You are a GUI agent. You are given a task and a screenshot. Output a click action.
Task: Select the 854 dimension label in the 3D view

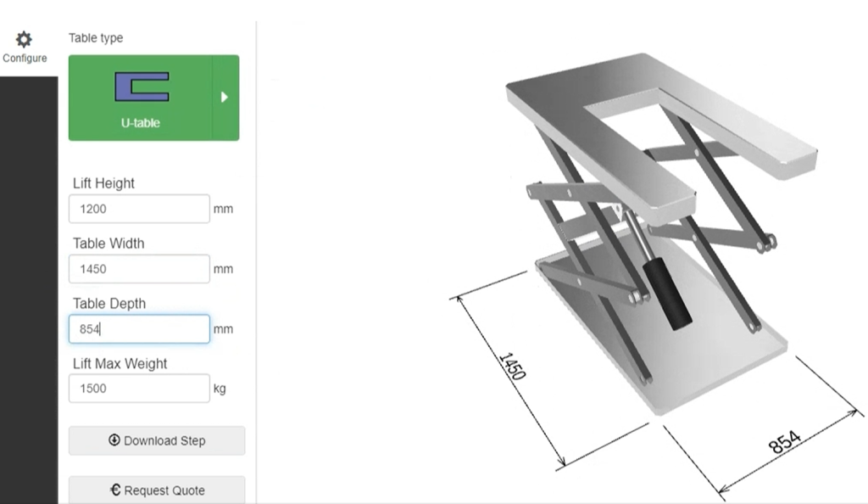tap(784, 441)
